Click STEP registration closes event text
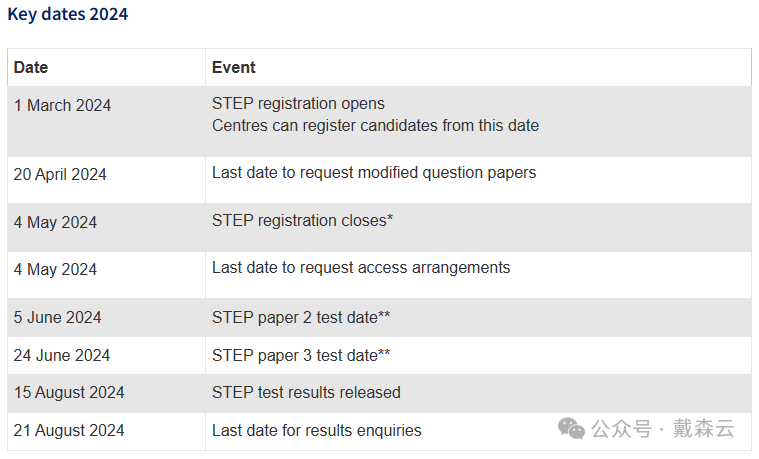759x459 pixels. pyautogui.click(x=302, y=221)
